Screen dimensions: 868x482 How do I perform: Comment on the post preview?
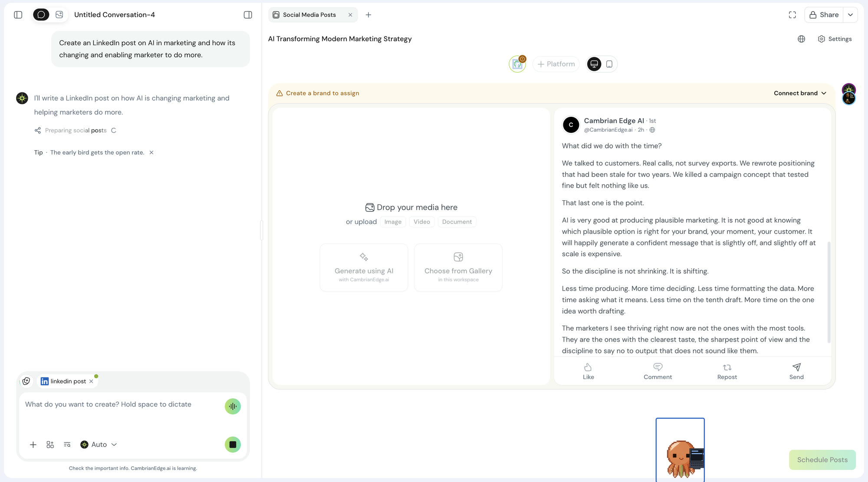pyautogui.click(x=658, y=372)
